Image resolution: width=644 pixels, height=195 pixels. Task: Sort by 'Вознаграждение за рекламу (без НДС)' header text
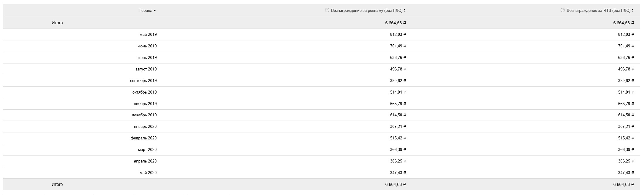[x=367, y=11]
